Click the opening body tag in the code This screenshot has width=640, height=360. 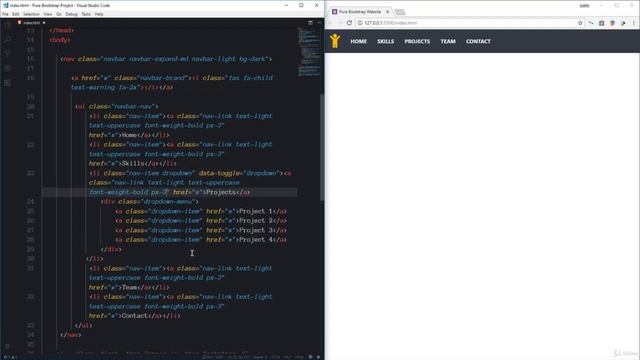click(60, 40)
